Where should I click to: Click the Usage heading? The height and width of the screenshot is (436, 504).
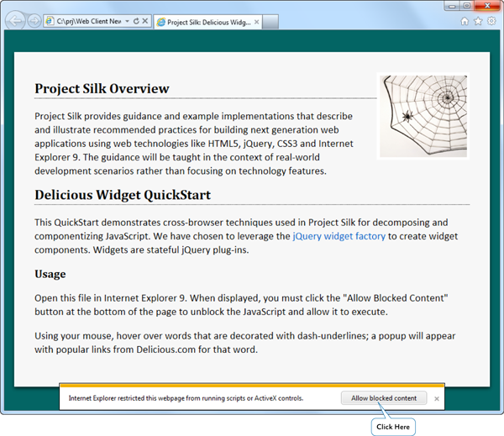(50, 274)
